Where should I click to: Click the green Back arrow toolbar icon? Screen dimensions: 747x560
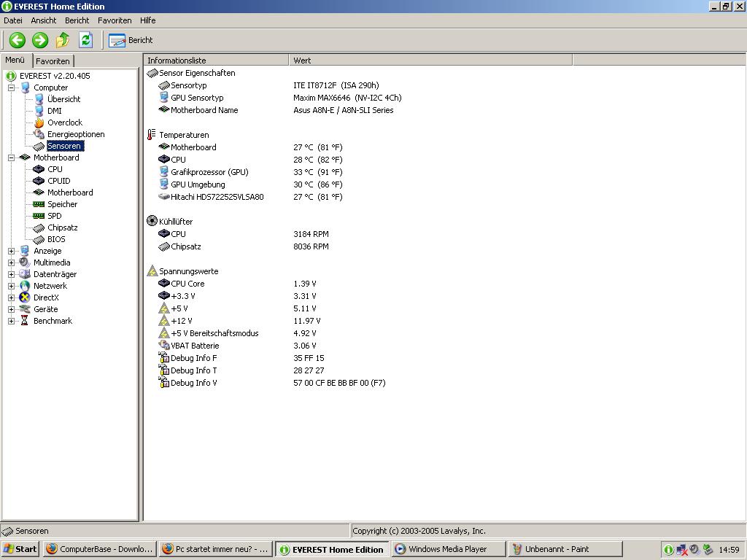coord(18,40)
